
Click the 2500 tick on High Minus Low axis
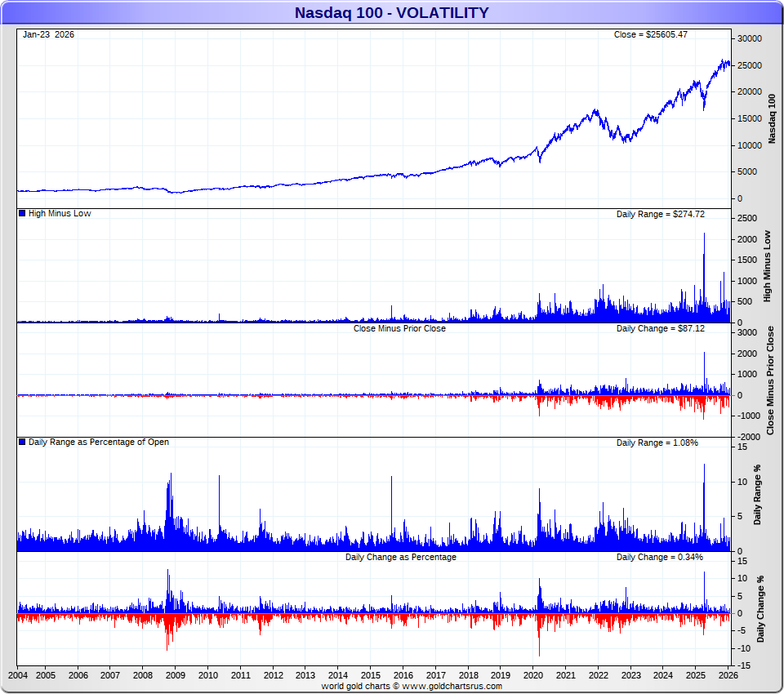point(747,219)
